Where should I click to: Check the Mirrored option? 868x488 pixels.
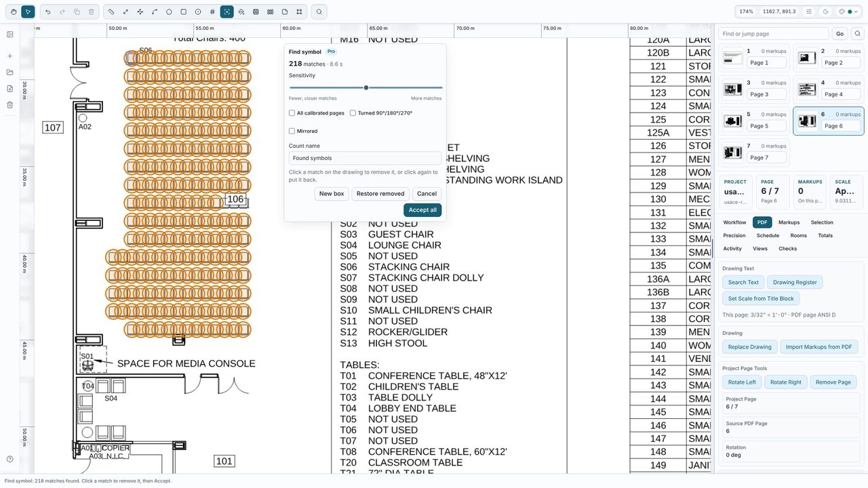[x=292, y=131]
